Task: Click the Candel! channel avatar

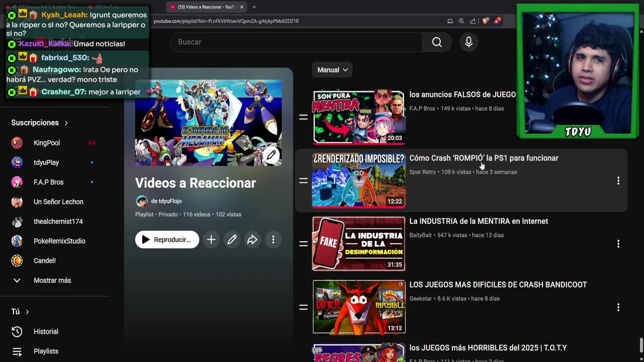Action: (17, 260)
